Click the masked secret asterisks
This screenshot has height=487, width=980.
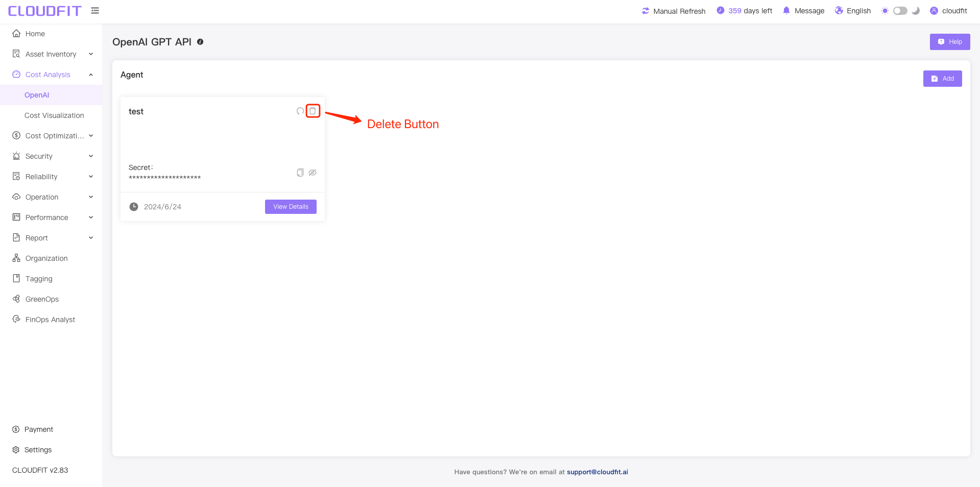(164, 178)
